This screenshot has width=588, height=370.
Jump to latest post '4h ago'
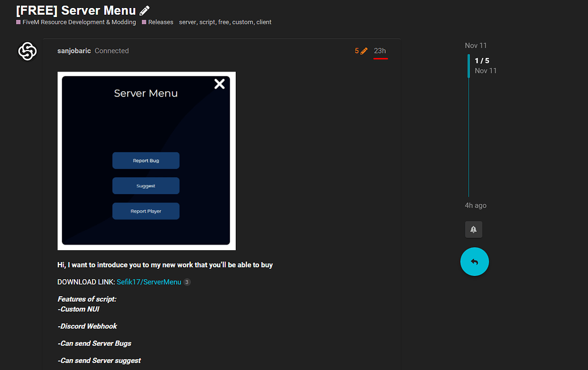click(x=476, y=205)
